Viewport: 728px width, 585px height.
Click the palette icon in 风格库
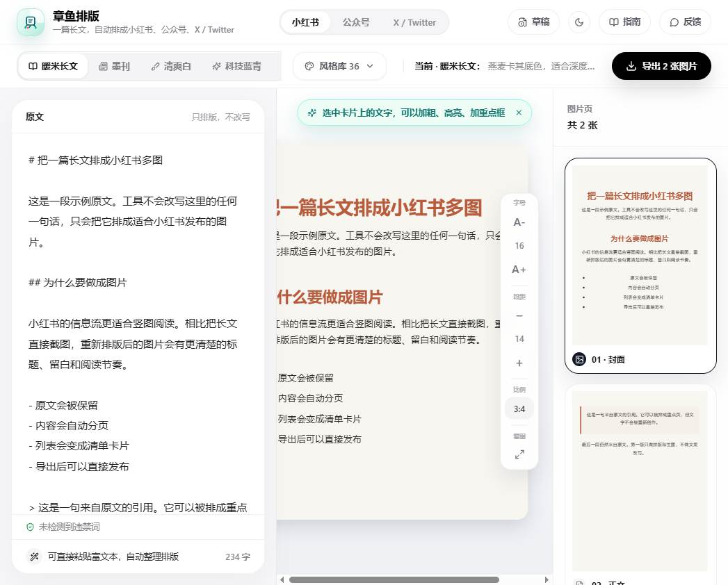point(309,66)
